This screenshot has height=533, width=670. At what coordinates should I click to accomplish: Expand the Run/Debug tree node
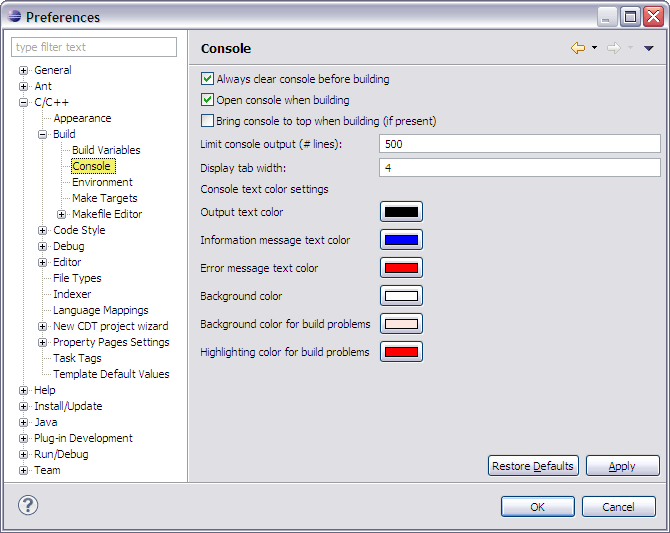point(24,454)
